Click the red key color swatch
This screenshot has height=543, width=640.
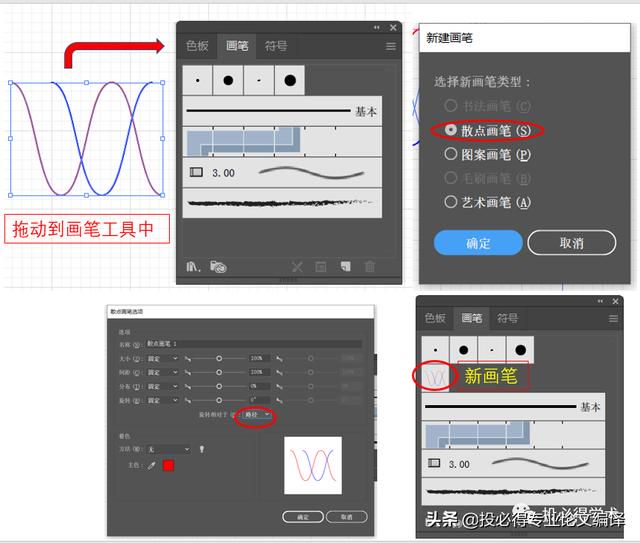168,465
